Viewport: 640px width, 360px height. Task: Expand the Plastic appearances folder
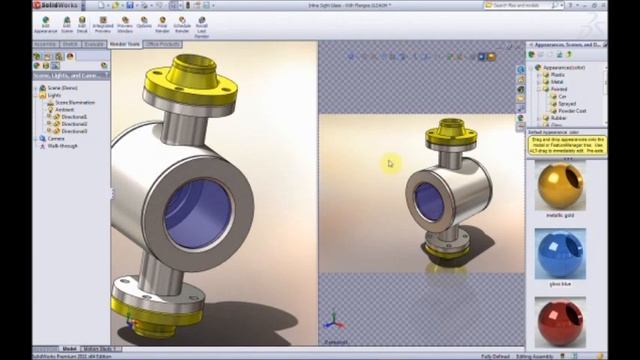click(x=539, y=75)
